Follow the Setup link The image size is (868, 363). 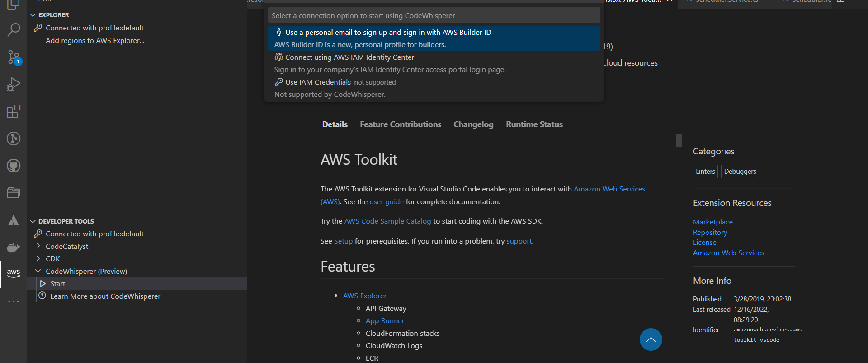[343, 241]
